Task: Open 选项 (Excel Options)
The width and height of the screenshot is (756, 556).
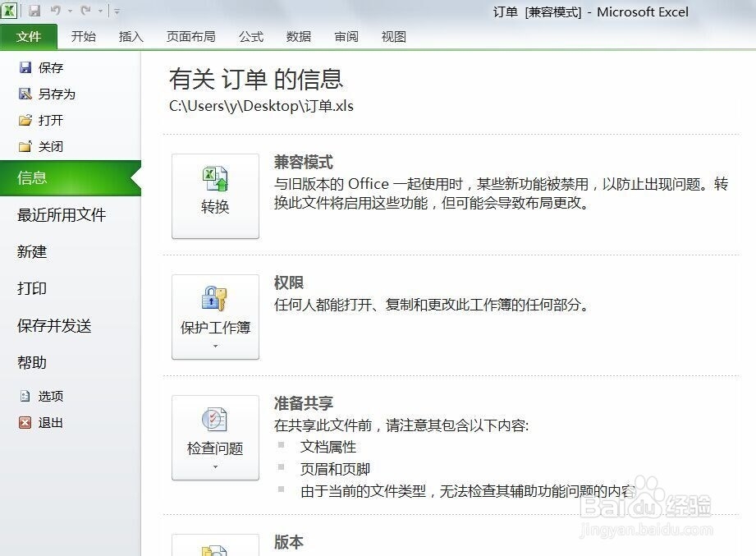Action: point(51,397)
